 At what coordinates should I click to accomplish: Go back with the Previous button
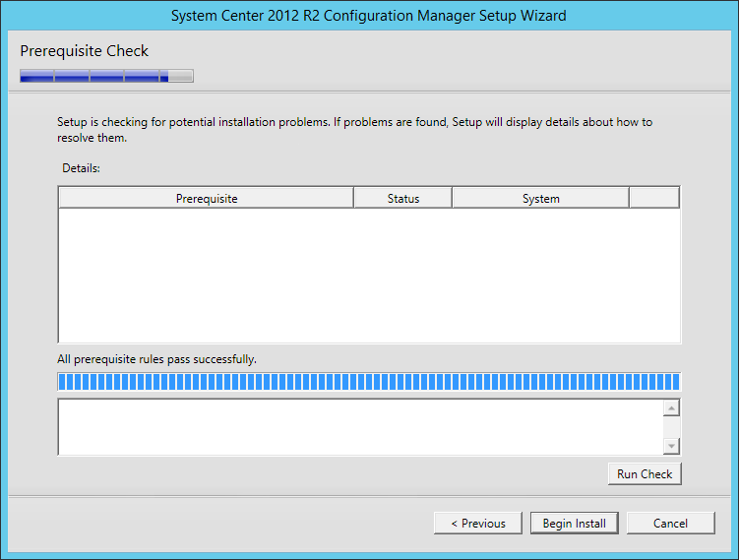[478, 524]
